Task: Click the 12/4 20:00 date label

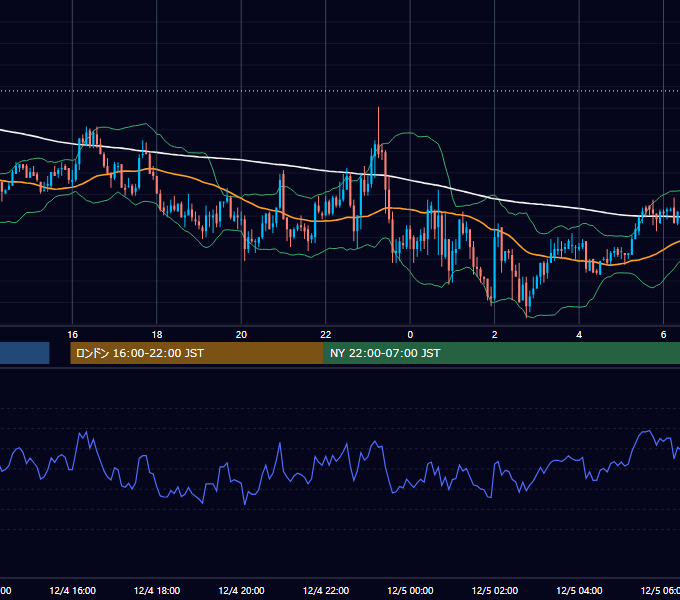Action: pos(241,590)
